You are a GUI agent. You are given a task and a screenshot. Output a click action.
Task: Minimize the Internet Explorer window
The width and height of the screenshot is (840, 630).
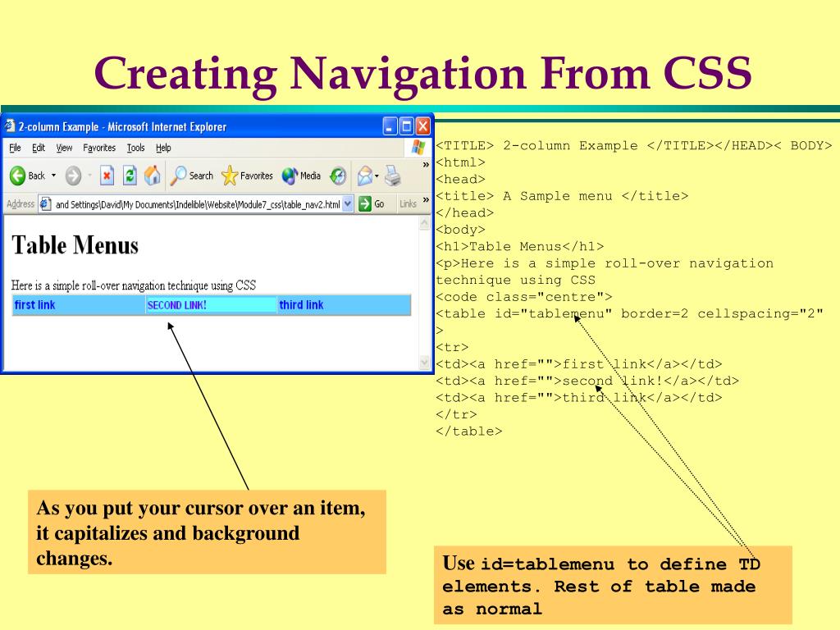390,126
